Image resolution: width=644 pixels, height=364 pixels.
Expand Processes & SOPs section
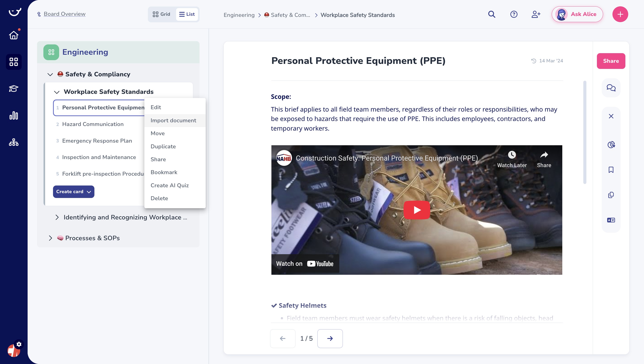pos(50,238)
